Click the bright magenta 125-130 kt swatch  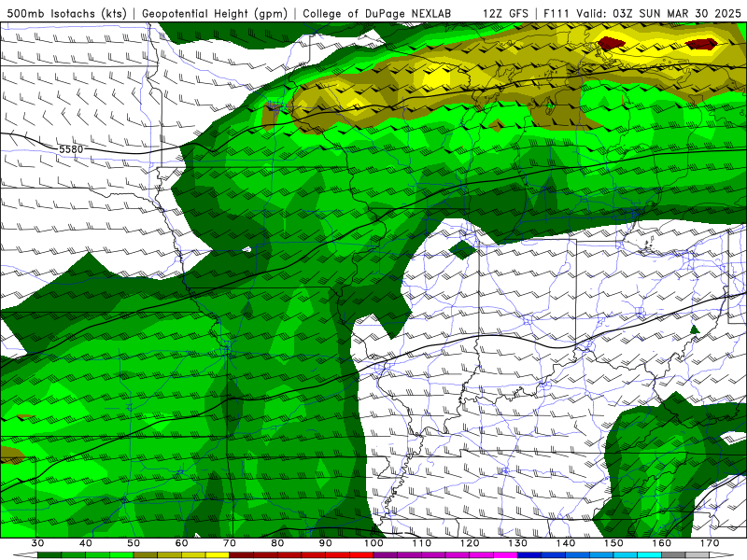[505, 554]
